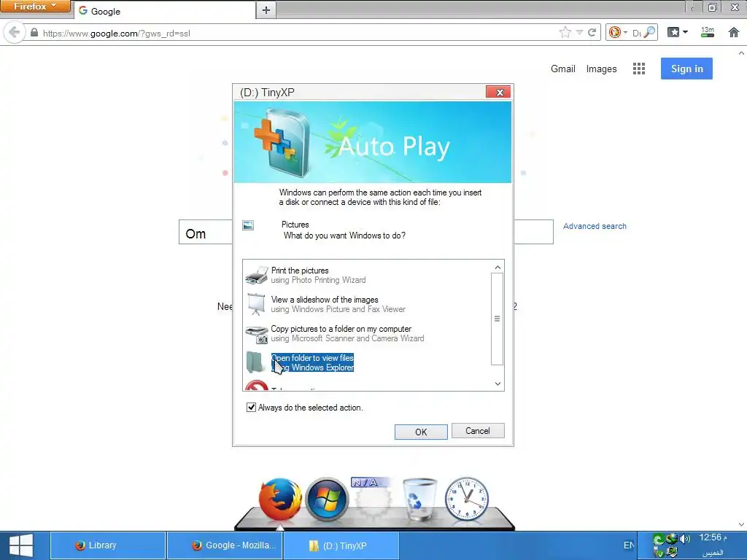Click the scanner and camera icon
The height and width of the screenshot is (560, 747).
[256, 334]
